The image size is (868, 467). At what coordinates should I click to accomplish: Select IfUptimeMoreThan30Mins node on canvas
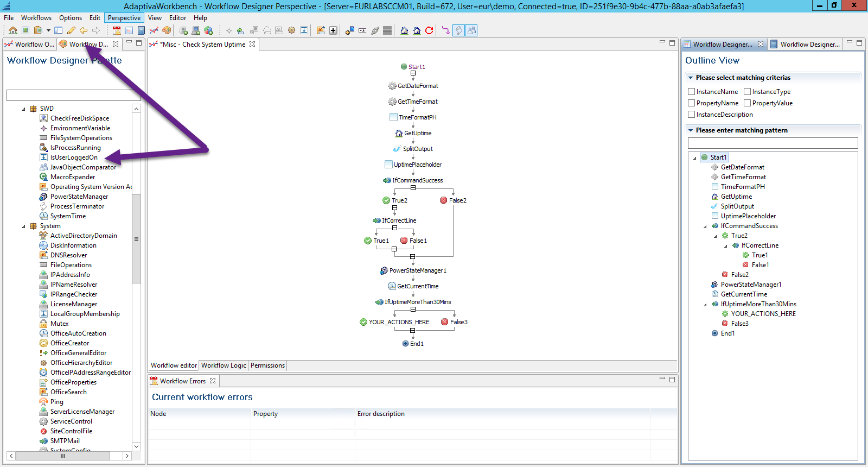(x=413, y=302)
